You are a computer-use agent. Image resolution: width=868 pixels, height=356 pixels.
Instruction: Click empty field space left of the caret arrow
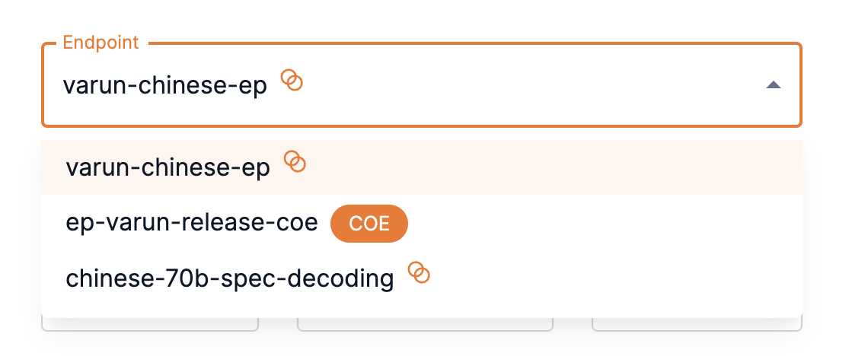click(533, 85)
